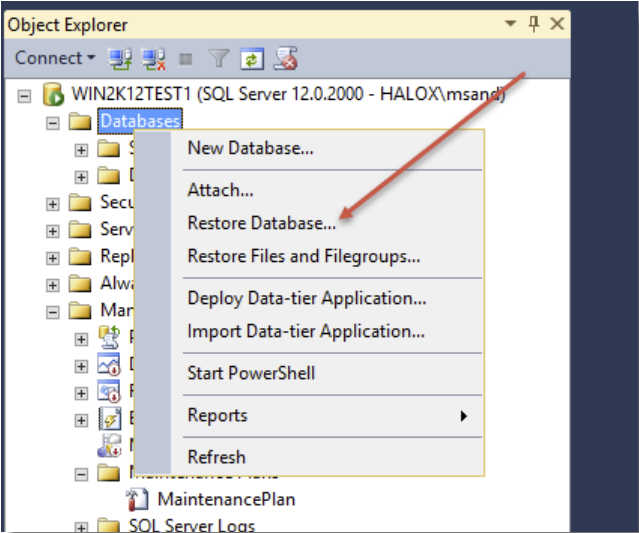
Task: Expand the policy management node with scroll icon
Action: click(81, 339)
